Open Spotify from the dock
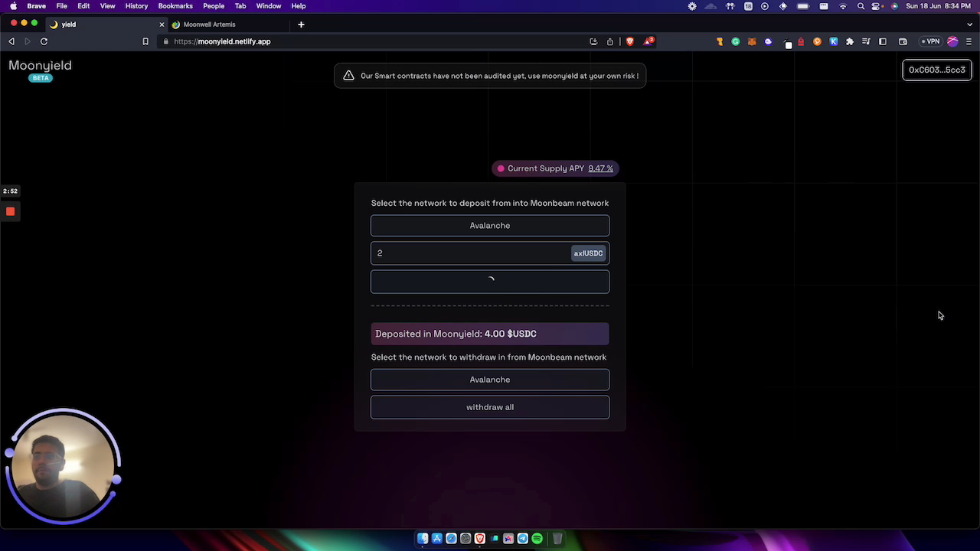 537,539
